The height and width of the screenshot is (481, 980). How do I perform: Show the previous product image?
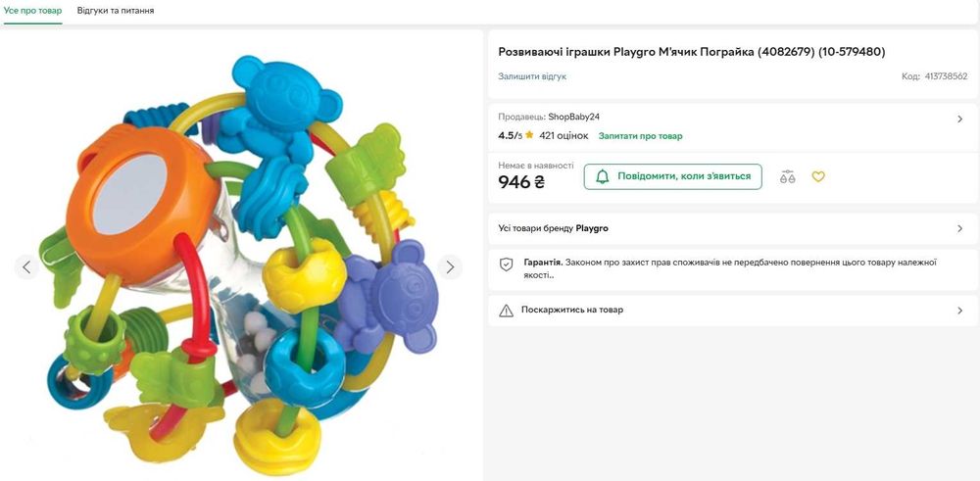tap(26, 266)
